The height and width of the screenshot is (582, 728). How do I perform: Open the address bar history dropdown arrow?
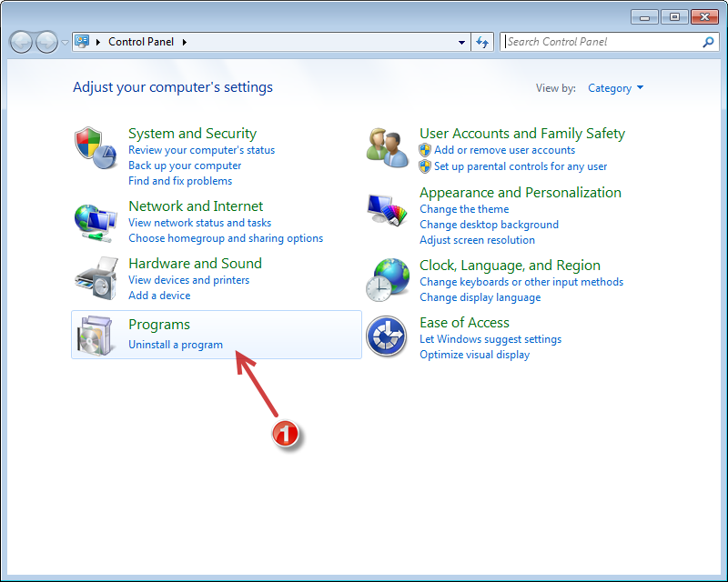(x=462, y=42)
